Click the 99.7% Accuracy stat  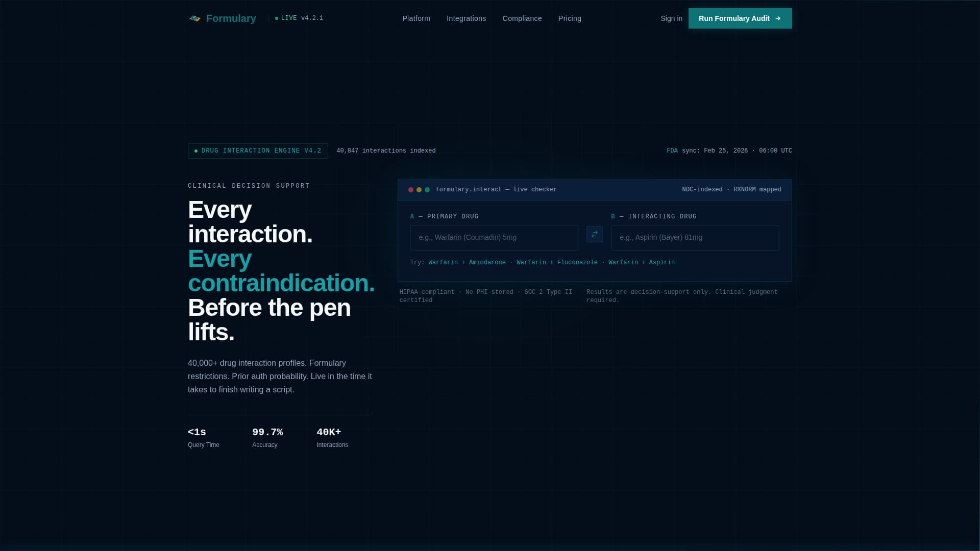[267, 438]
